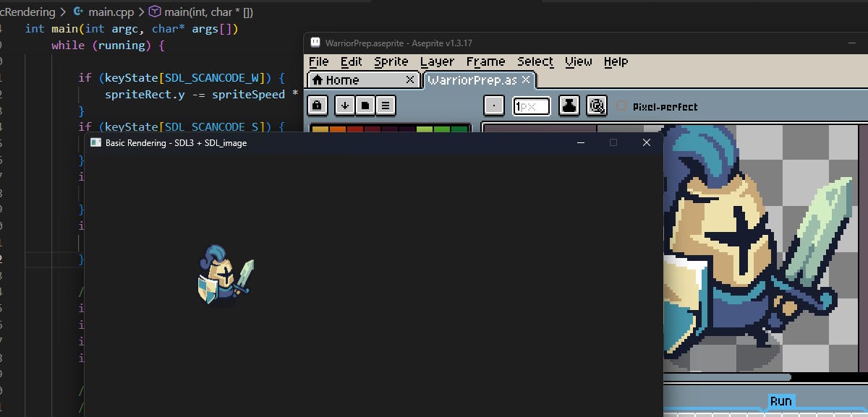
Task: Open the View menu in Aseprite
Action: tap(579, 61)
